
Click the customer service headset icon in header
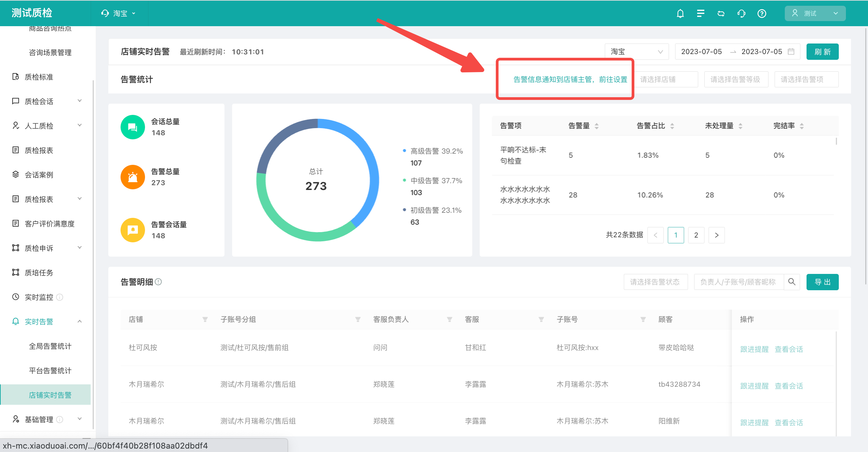tap(741, 14)
